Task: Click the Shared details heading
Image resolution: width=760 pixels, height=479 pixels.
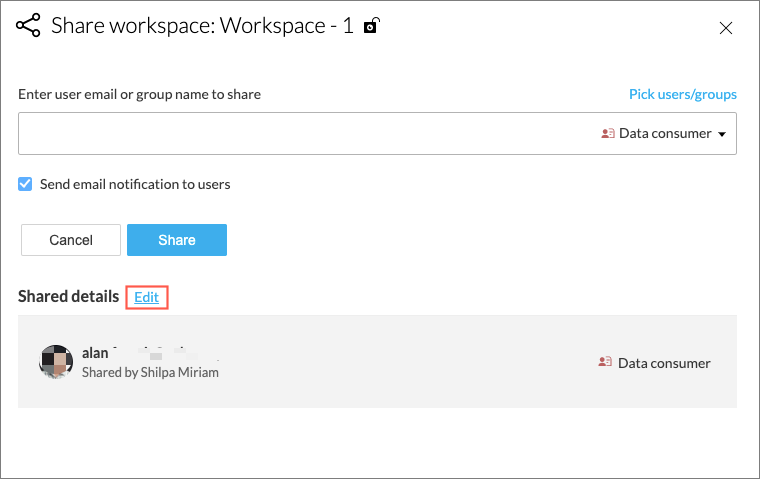Action: (68, 297)
